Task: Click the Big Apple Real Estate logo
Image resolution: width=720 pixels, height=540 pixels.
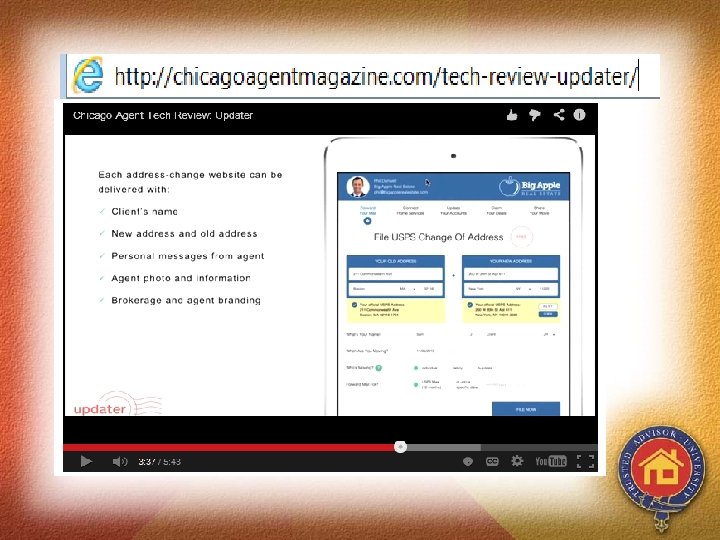Action: (529, 186)
